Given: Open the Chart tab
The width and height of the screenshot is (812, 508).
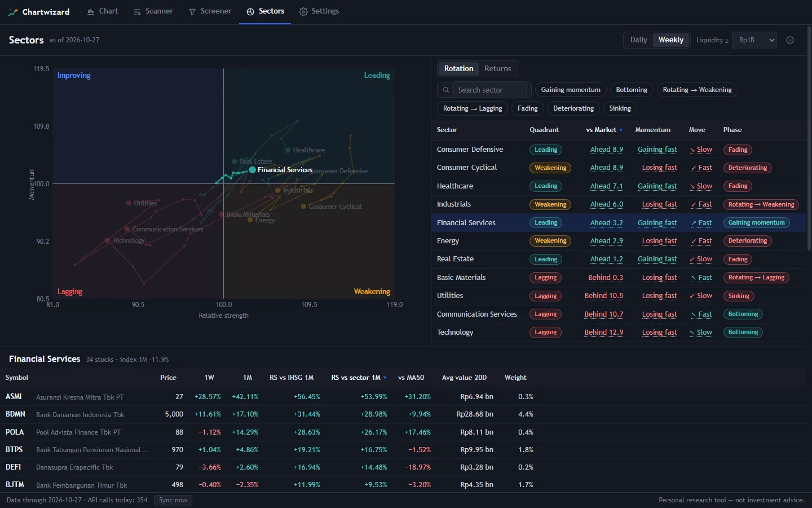Looking at the screenshot, I should pos(102,11).
